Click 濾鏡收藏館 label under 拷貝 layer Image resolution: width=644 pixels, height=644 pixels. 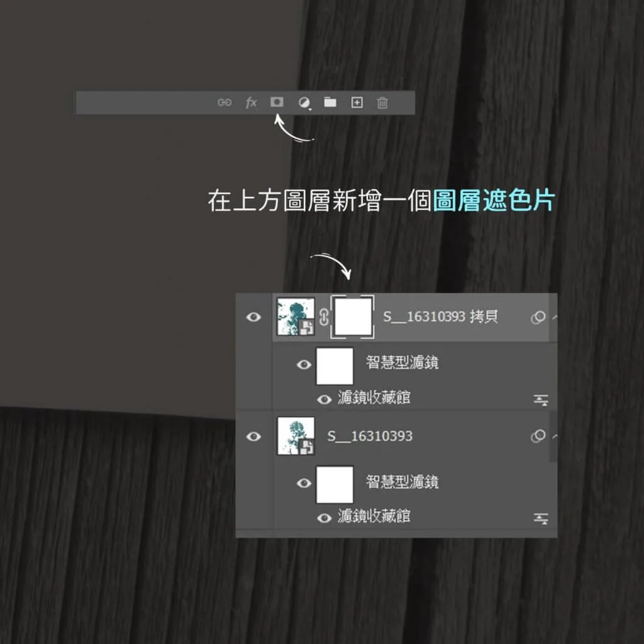click(374, 397)
